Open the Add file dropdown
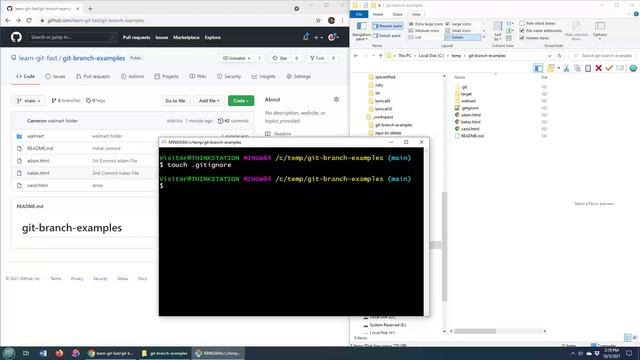The height and width of the screenshot is (360, 640). 209,100
